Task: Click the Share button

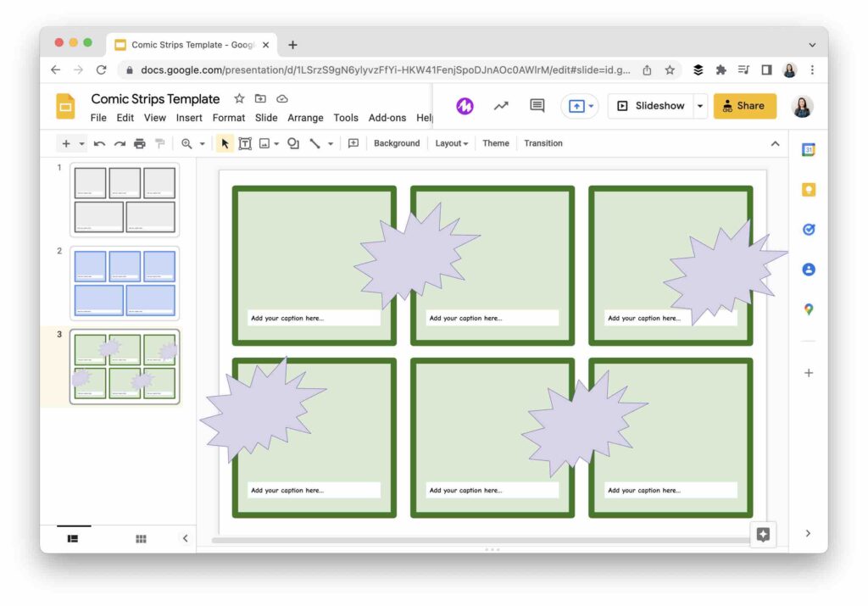Action: tap(744, 106)
